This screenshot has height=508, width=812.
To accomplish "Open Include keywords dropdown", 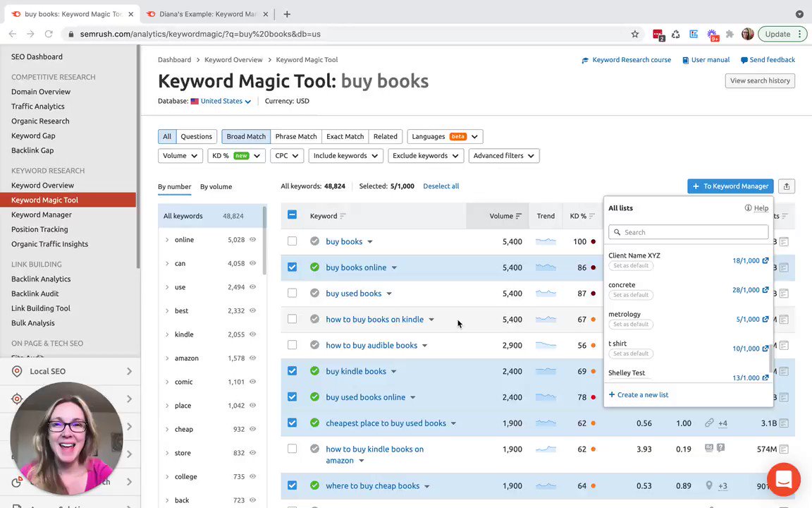I will [346, 155].
